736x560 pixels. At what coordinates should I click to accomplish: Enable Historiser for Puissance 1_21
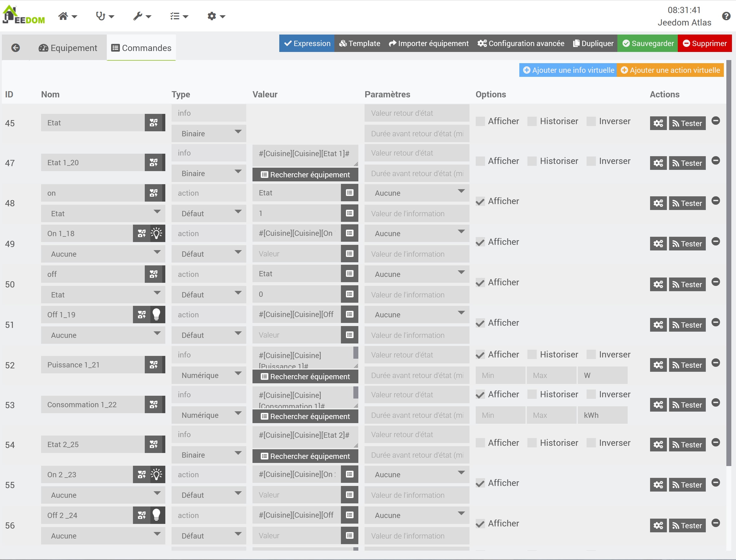click(532, 354)
